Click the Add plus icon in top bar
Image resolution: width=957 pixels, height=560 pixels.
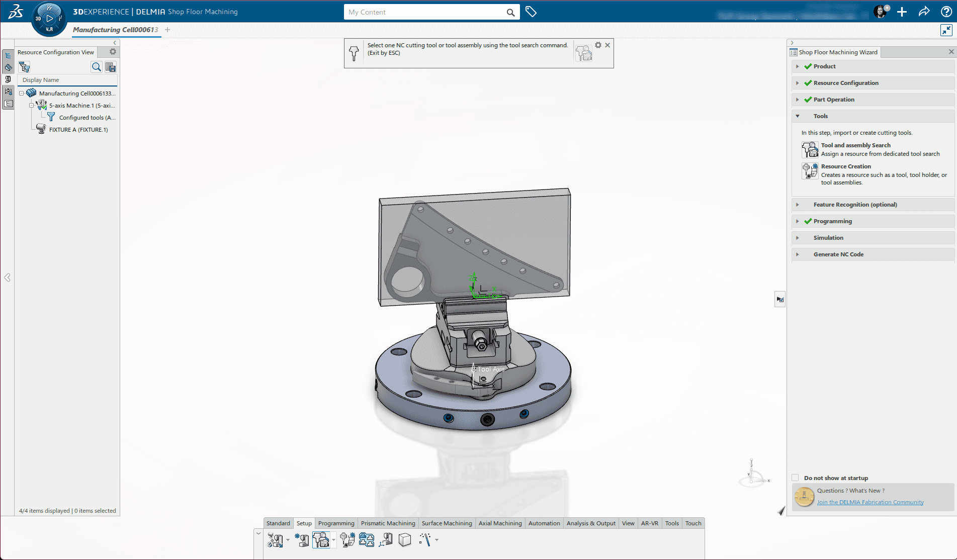pos(902,12)
